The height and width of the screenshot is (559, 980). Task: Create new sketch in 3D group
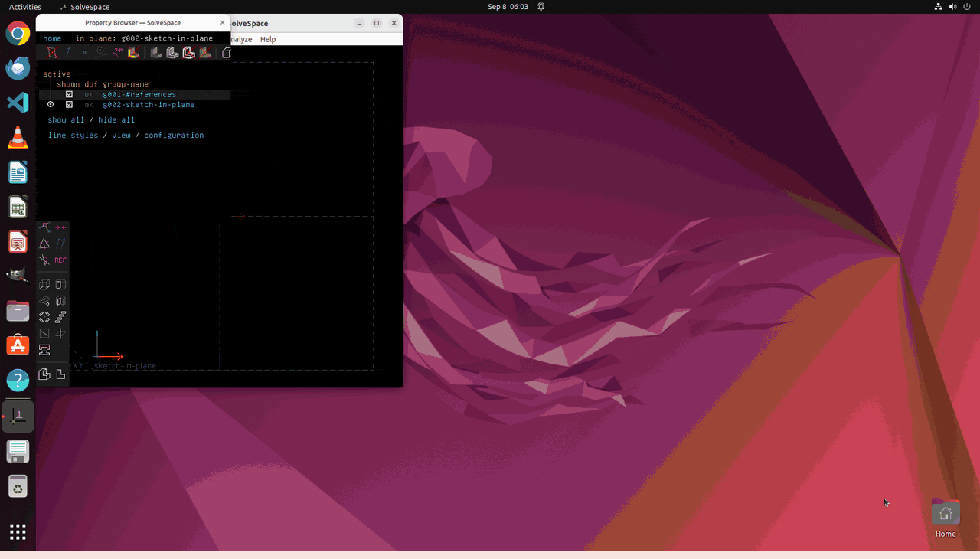coord(60,334)
